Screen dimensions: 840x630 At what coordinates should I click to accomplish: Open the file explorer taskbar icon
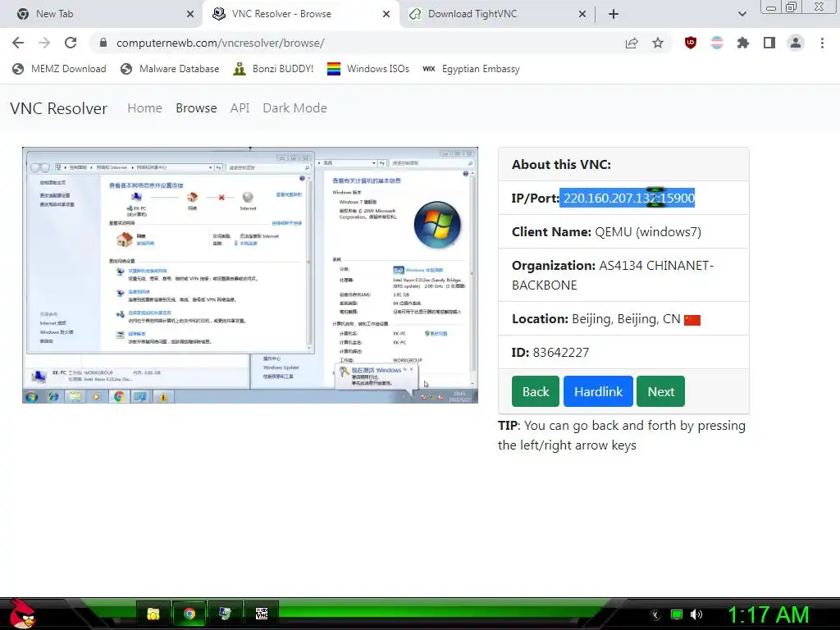click(153, 614)
